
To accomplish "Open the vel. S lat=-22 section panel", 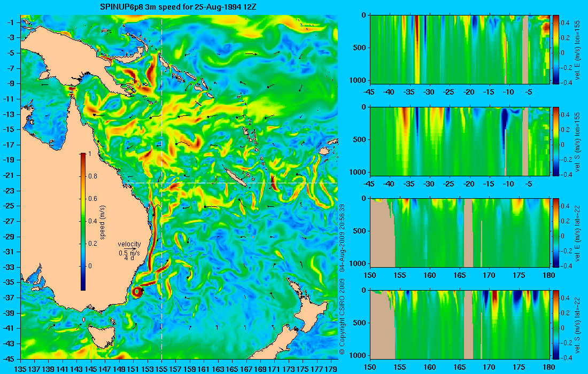I will coord(460,324).
